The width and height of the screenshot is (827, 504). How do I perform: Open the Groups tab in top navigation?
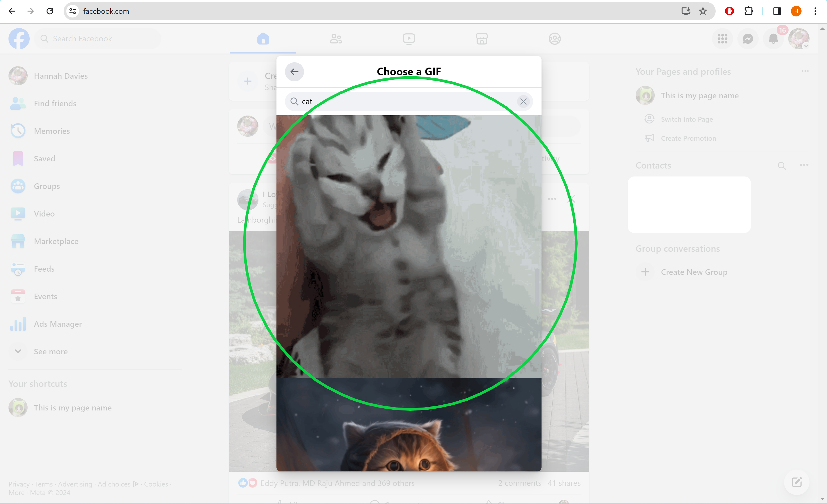pyautogui.click(x=555, y=39)
